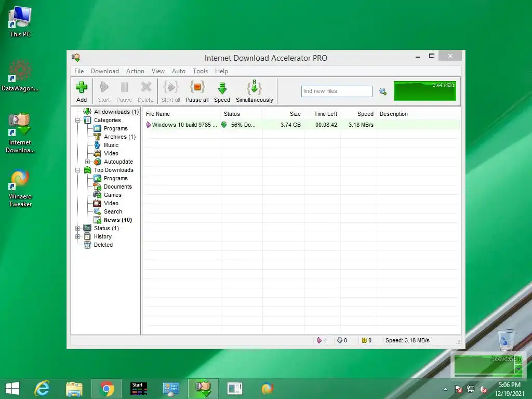Open the Download menu

point(105,71)
